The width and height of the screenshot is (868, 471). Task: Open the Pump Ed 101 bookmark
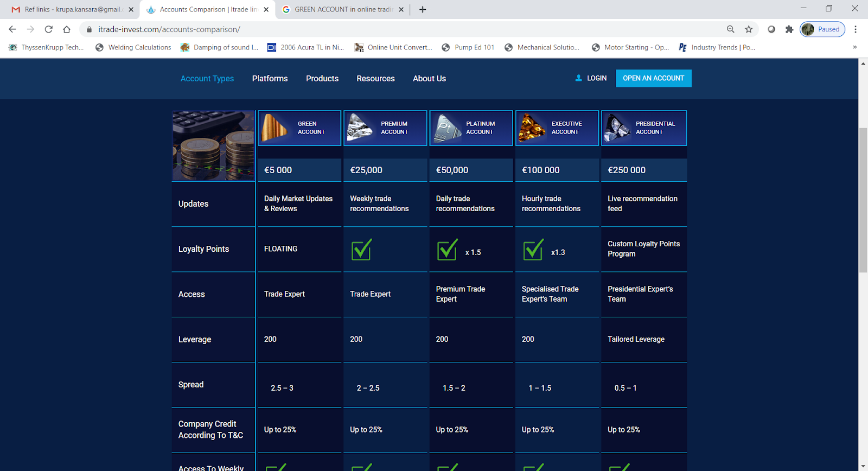click(x=468, y=47)
